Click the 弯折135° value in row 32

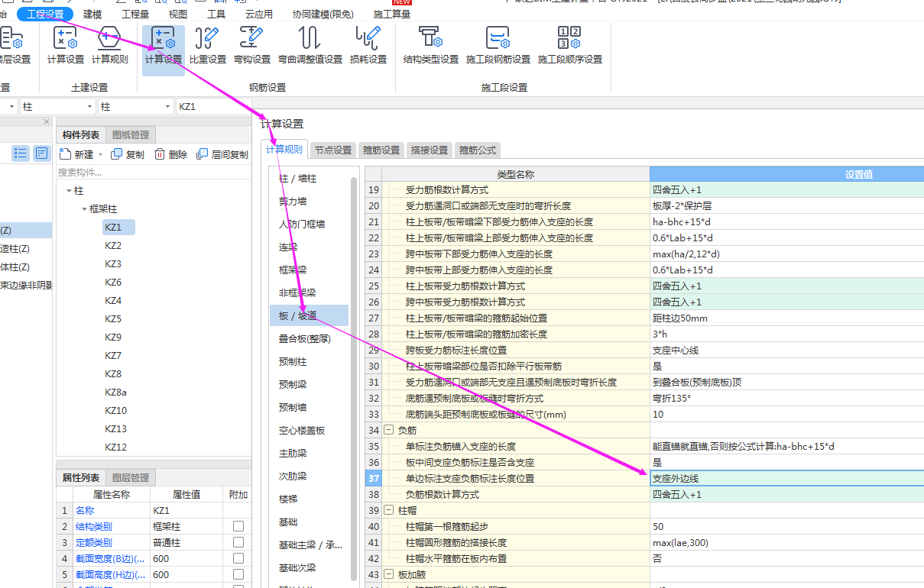click(x=786, y=398)
